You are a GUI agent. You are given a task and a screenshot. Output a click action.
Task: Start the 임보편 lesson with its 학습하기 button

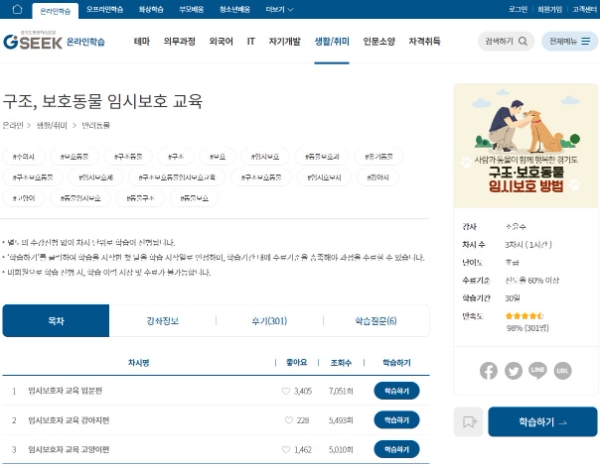396,391
